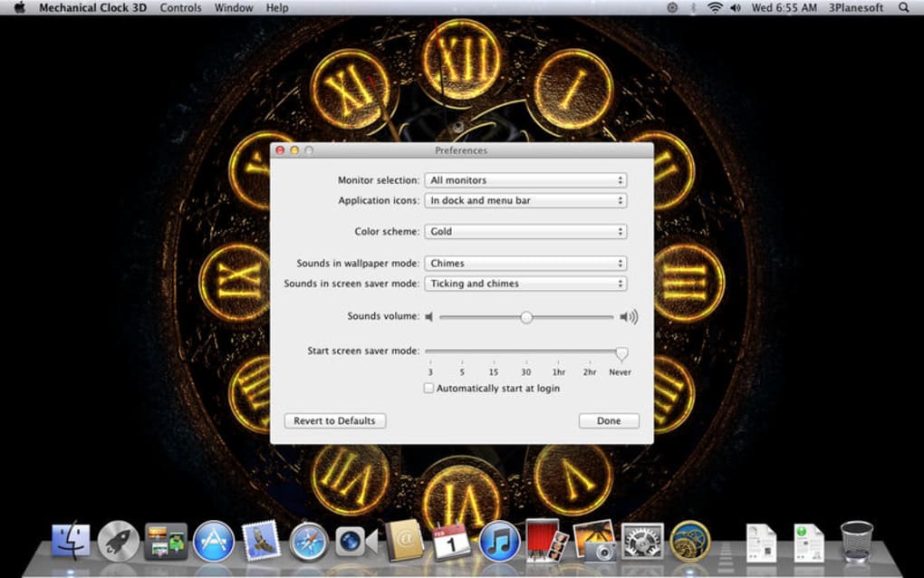Open the Monitor selection dropdown
This screenshot has width=924, height=578.
(525, 179)
